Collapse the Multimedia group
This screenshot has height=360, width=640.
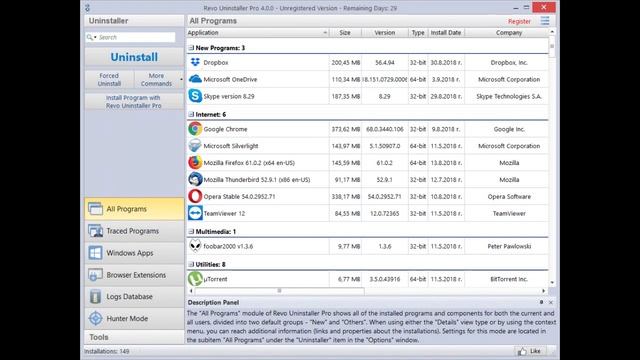[x=191, y=231]
